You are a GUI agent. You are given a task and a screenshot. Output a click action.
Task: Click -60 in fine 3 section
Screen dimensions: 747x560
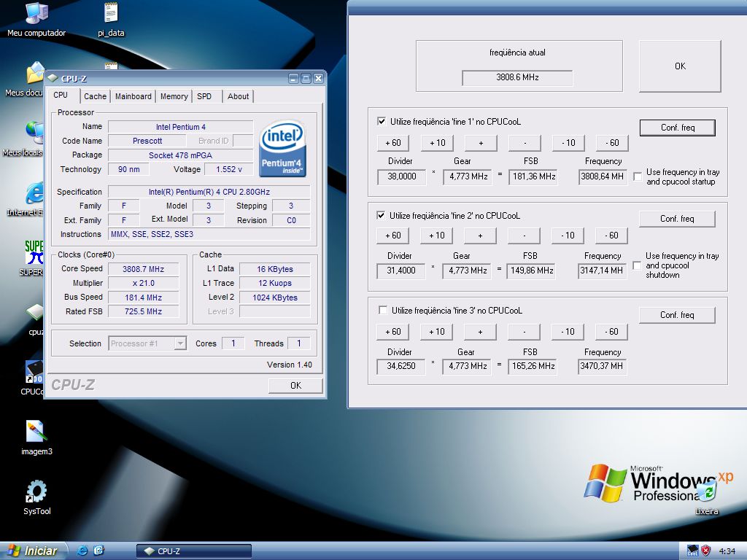[611, 332]
